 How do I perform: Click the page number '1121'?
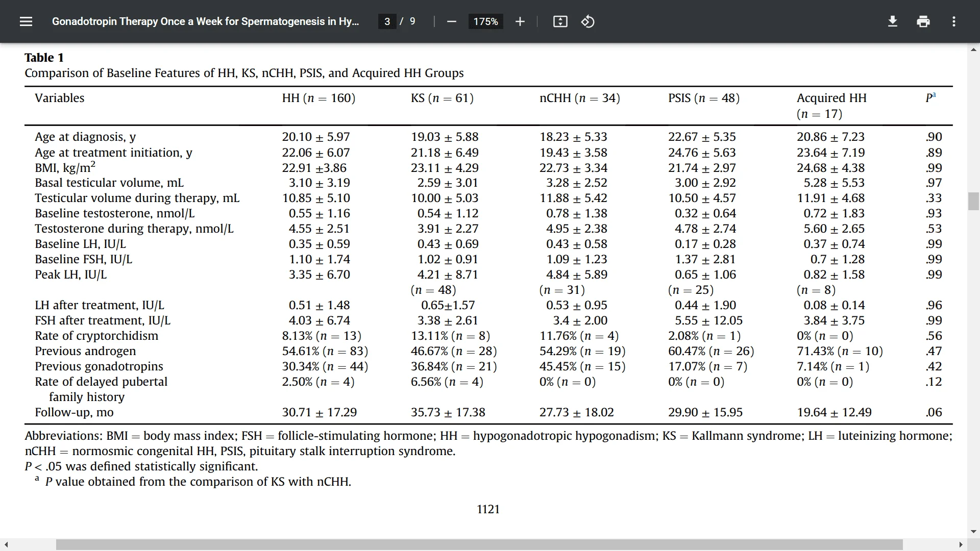pyautogui.click(x=488, y=509)
